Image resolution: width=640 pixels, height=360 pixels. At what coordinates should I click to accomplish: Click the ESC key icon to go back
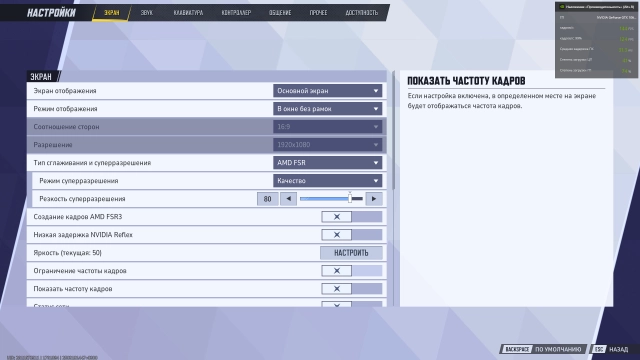599,349
